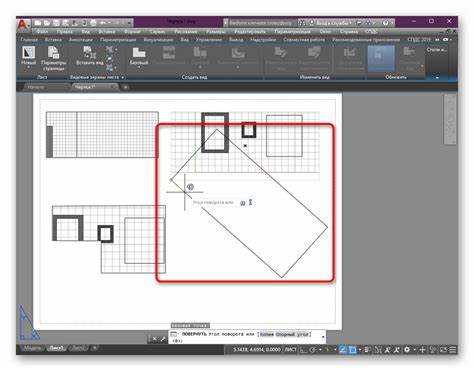This screenshot has height=371, width=474.
Task: Toggle the ЛИСТ paper space status button
Action: pos(290,350)
